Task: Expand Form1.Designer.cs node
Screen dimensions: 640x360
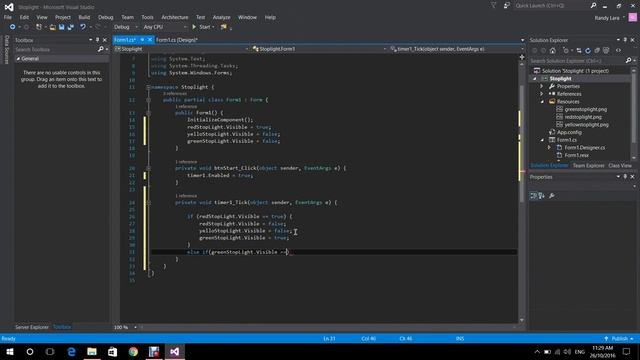Action: coord(549,148)
